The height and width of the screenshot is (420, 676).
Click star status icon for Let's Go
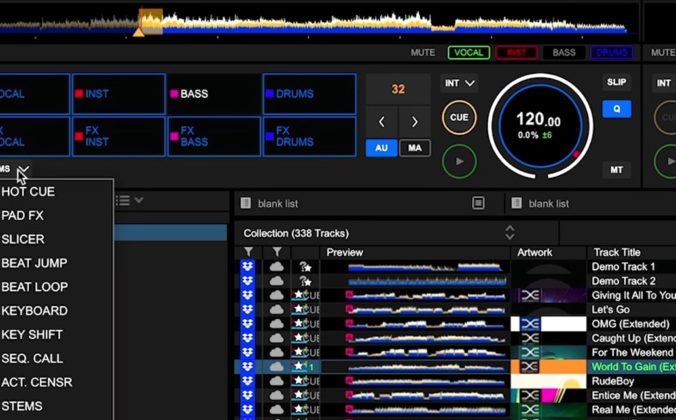[x=298, y=309]
